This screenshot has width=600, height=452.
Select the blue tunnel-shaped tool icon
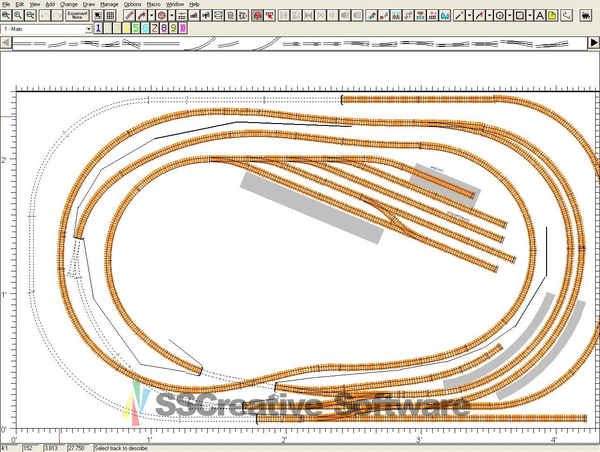point(445,16)
